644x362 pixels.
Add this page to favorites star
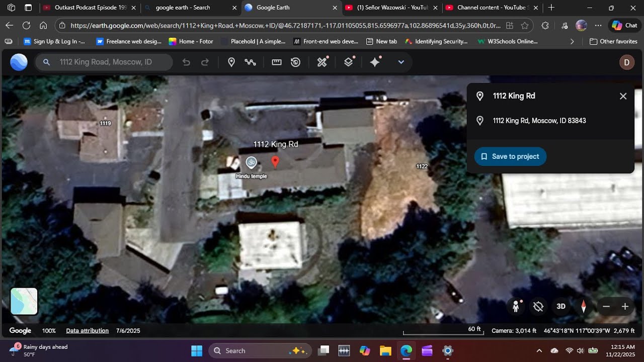coord(525,26)
